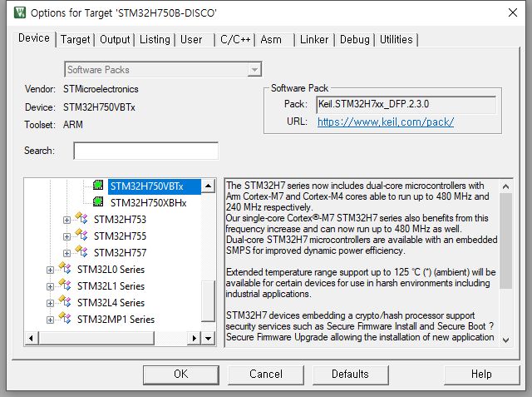
Task: Click device tree scroll up arrow
Action: click(x=209, y=186)
